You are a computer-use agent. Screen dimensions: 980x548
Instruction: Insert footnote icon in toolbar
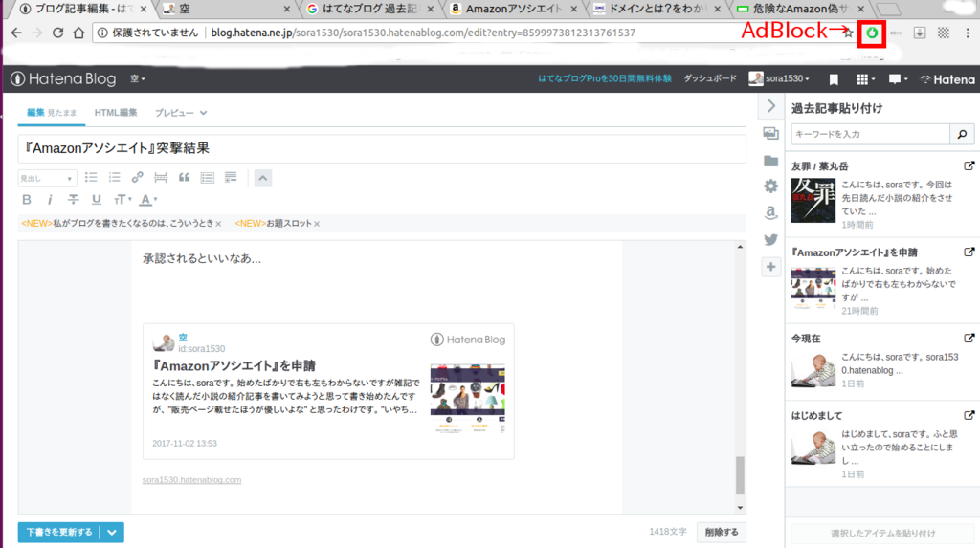click(x=231, y=178)
